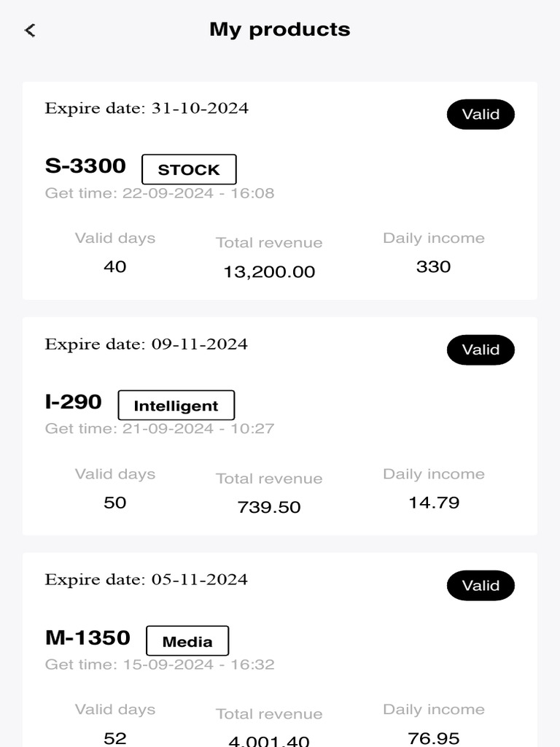Click S-3300 get time 22-09-2024
This screenshot has height=747, width=560.
point(159,193)
